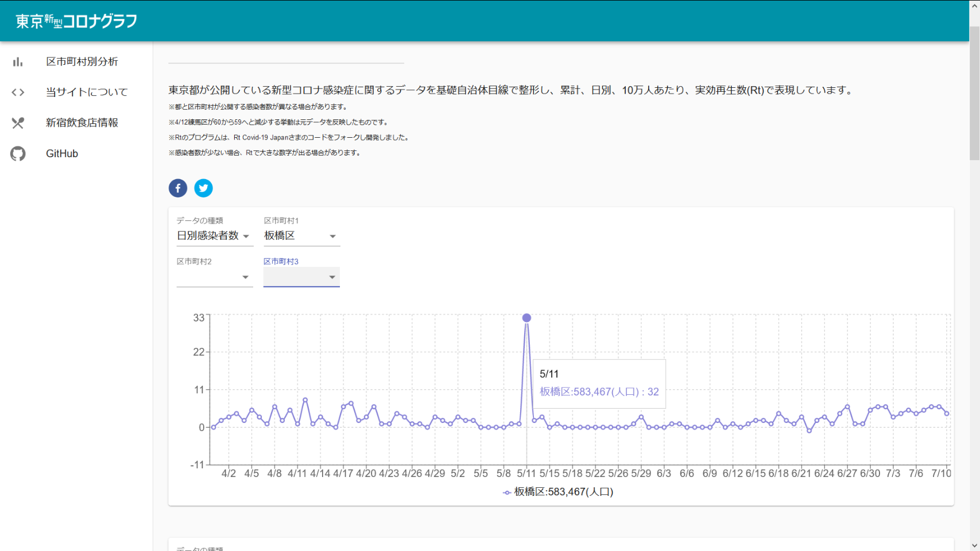980x551 pixels.
Task: Open the GitHub text link in sidebar
Action: 62,154
